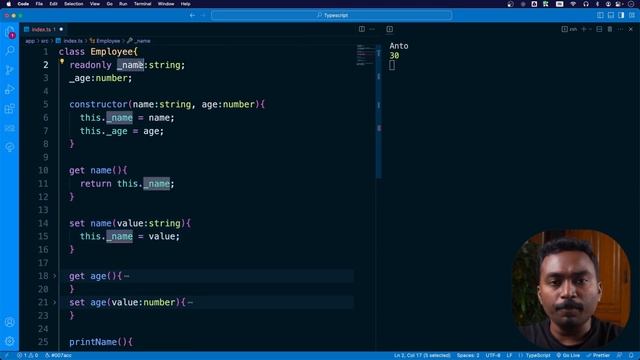Click the editor vertical scrollbar

(x=379, y=111)
